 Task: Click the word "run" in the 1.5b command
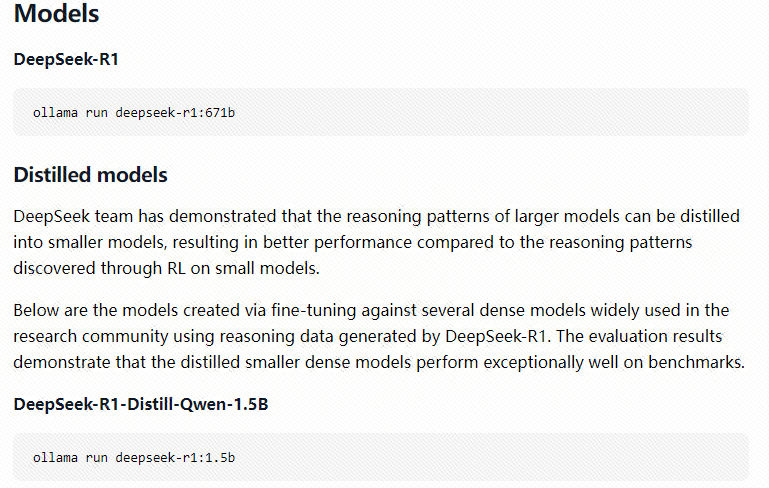click(97, 458)
